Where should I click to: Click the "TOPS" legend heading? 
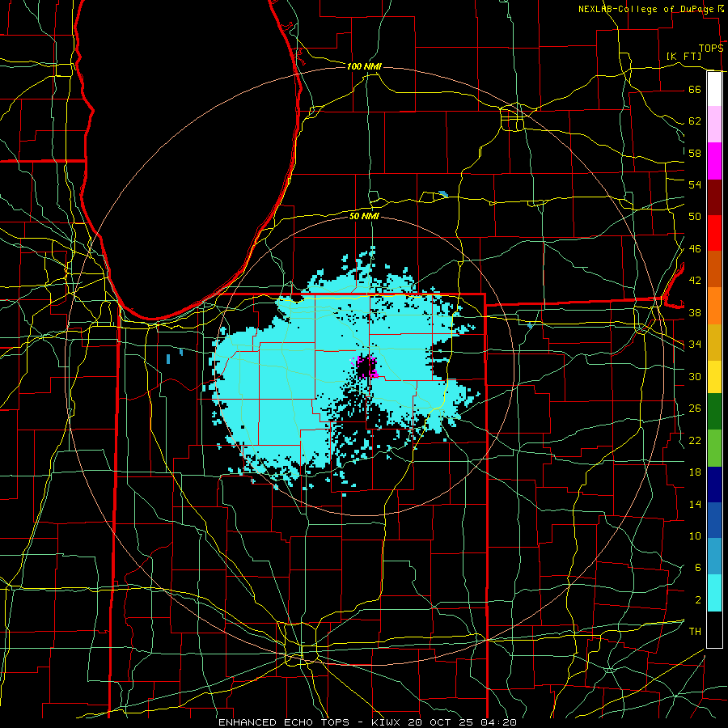tap(711, 49)
